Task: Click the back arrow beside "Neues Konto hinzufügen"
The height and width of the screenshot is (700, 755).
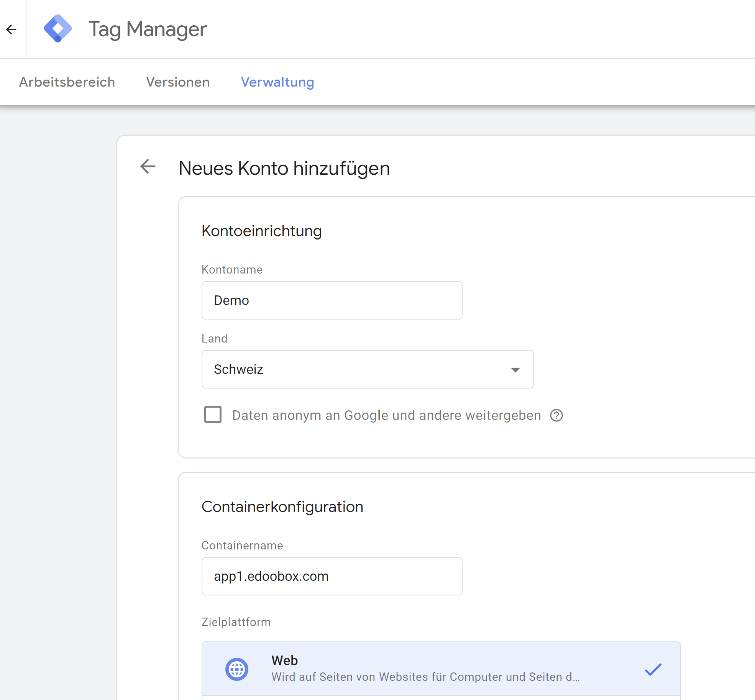Action: point(148,167)
